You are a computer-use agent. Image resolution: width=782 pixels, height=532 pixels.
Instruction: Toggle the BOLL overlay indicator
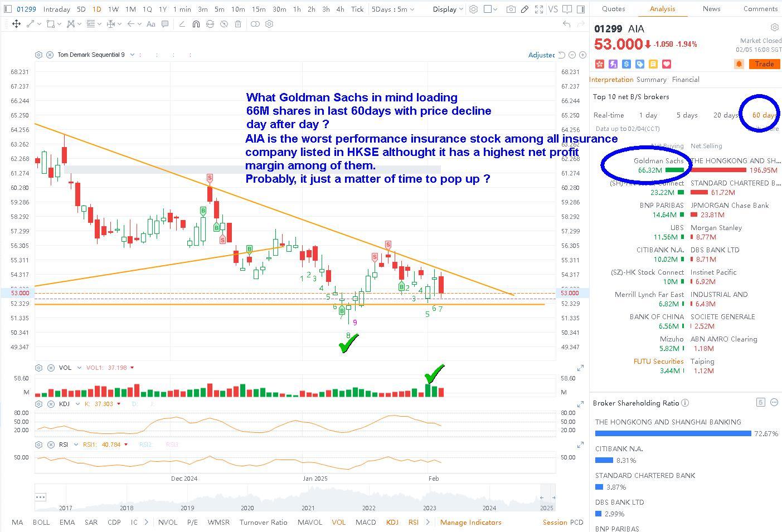(x=41, y=522)
